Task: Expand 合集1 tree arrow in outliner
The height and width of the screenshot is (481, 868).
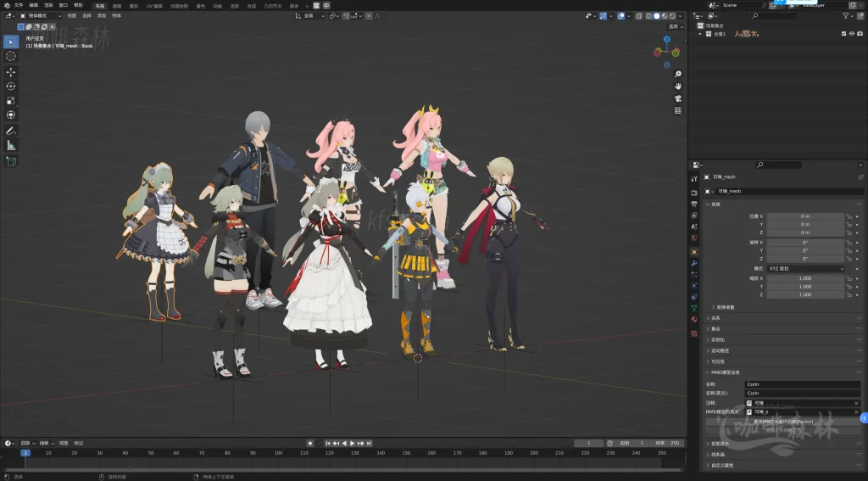Action: [700, 34]
